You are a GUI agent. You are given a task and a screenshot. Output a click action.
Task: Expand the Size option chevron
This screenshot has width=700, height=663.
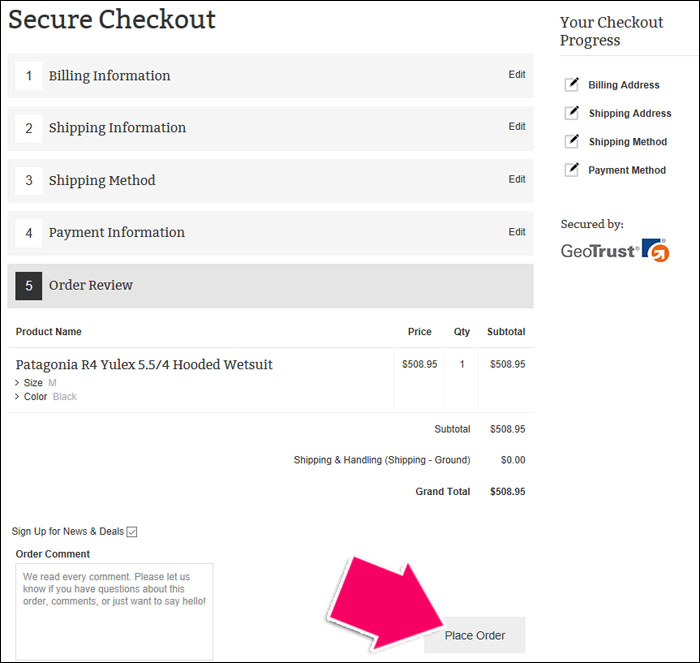pos(17,383)
